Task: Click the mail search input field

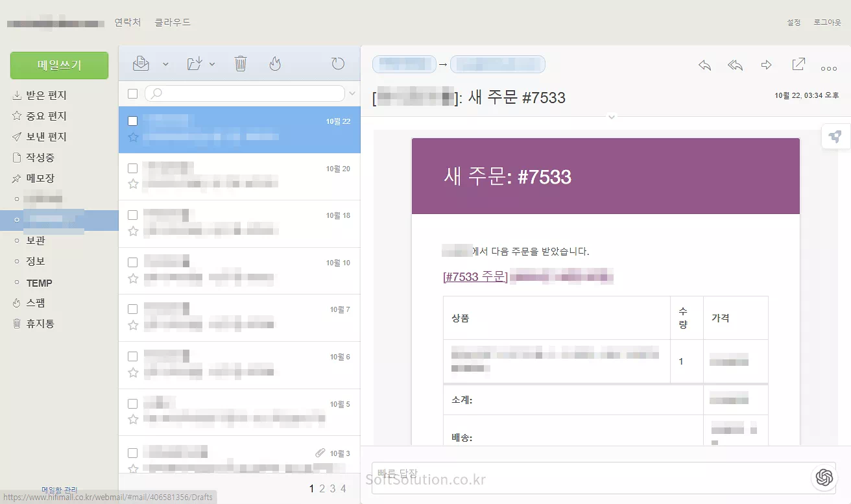Action: pyautogui.click(x=245, y=93)
